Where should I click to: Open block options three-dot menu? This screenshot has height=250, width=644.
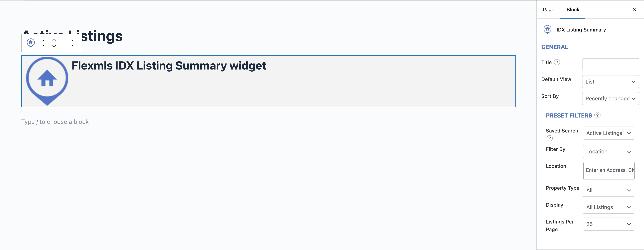click(72, 43)
